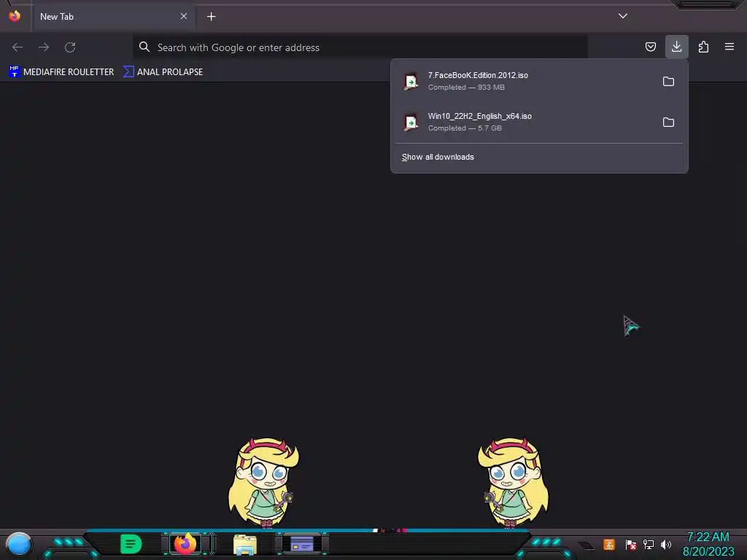The width and height of the screenshot is (747, 560).
Task: Click the 7.FaceBooK.Edition.2012.iso file icon
Action: pyautogui.click(x=411, y=82)
